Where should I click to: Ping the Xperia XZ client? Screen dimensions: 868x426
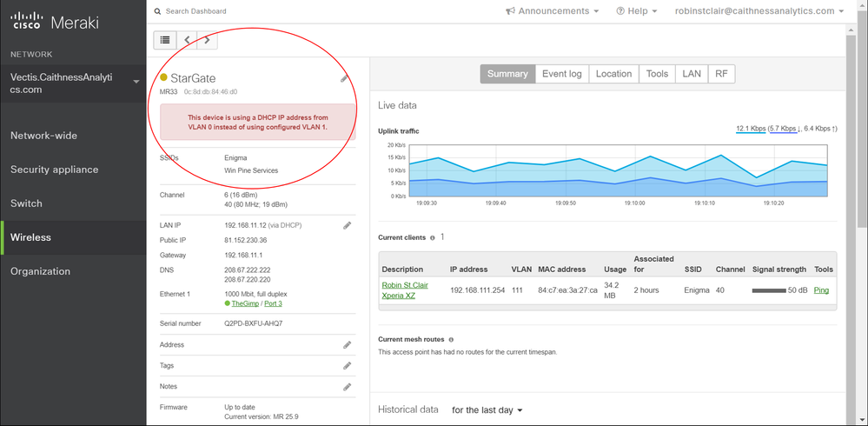821,290
